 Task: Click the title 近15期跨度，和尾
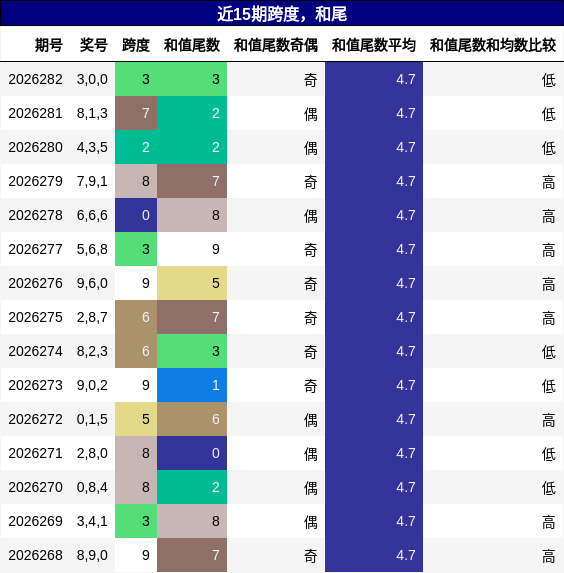tap(282, 14)
